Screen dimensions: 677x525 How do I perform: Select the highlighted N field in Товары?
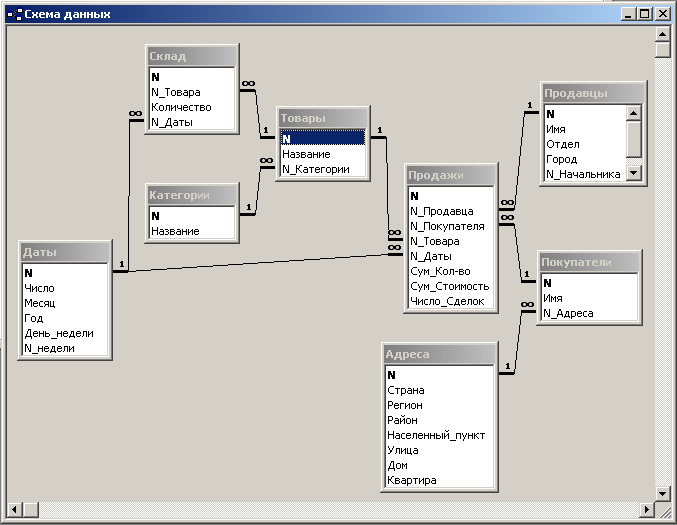pyautogui.click(x=323, y=139)
